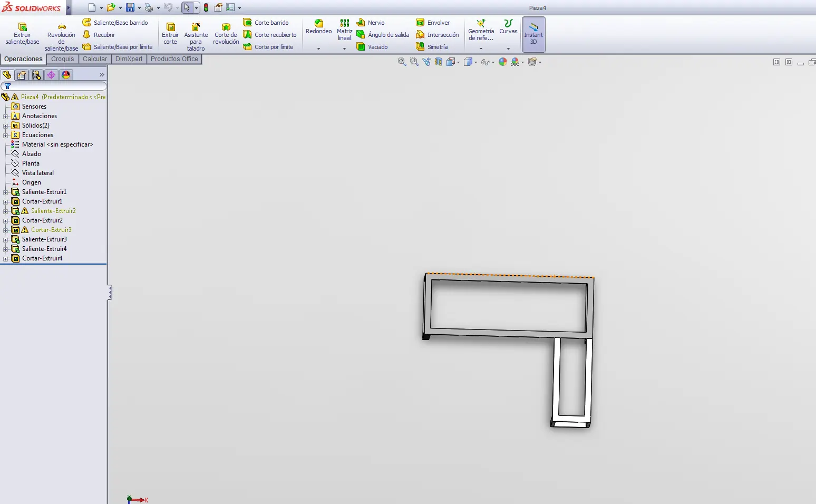Click Corte por límite tool
The height and width of the screenshot is (504, 816).
[x=268, y=47]
